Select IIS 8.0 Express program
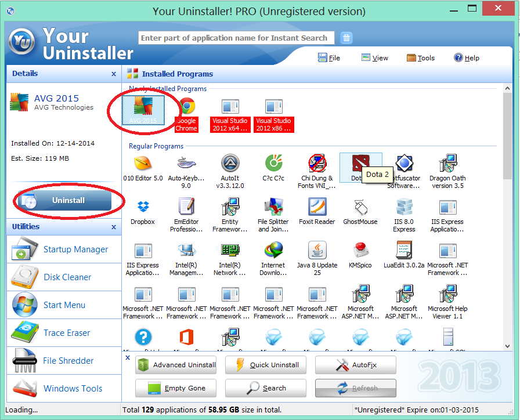 404,215
